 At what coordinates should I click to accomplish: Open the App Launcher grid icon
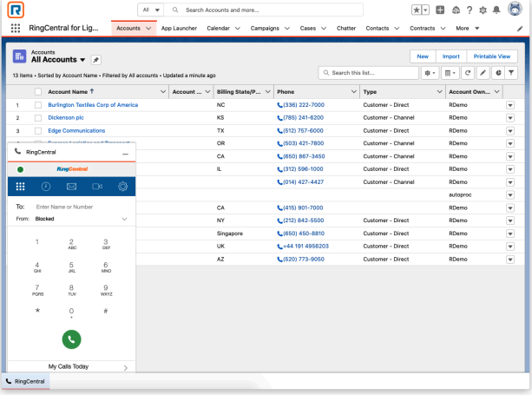pos(16,28)
